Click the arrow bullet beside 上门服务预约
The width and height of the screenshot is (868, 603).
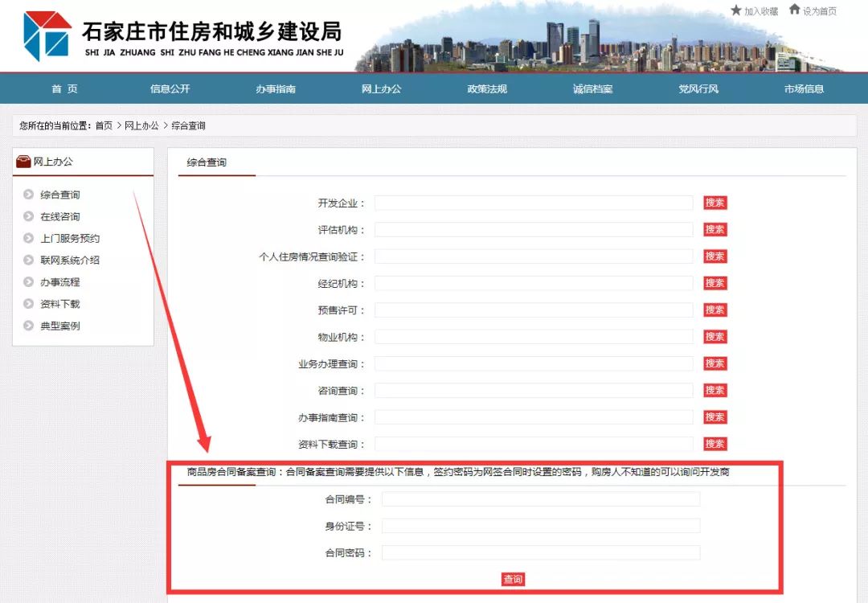28,238
